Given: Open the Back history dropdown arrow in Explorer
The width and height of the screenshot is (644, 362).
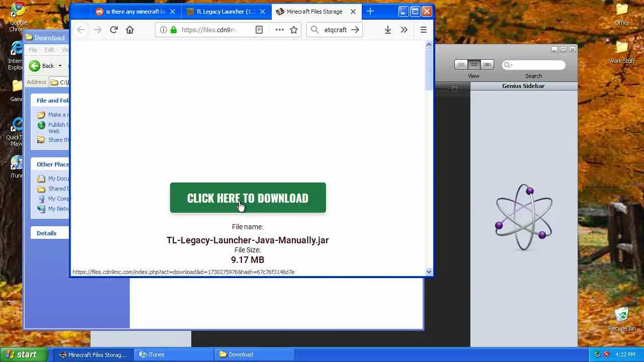Looking at the screenshot, I should (x=60, y=66).
